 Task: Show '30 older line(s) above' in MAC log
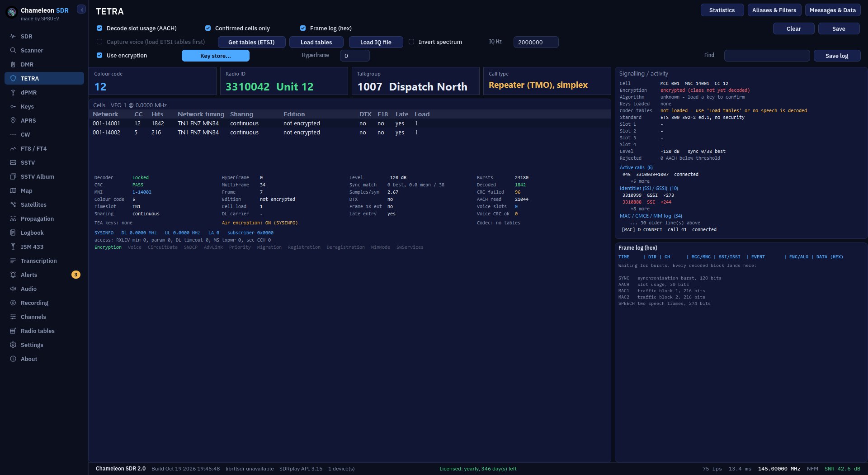click(x=665, y=223)
